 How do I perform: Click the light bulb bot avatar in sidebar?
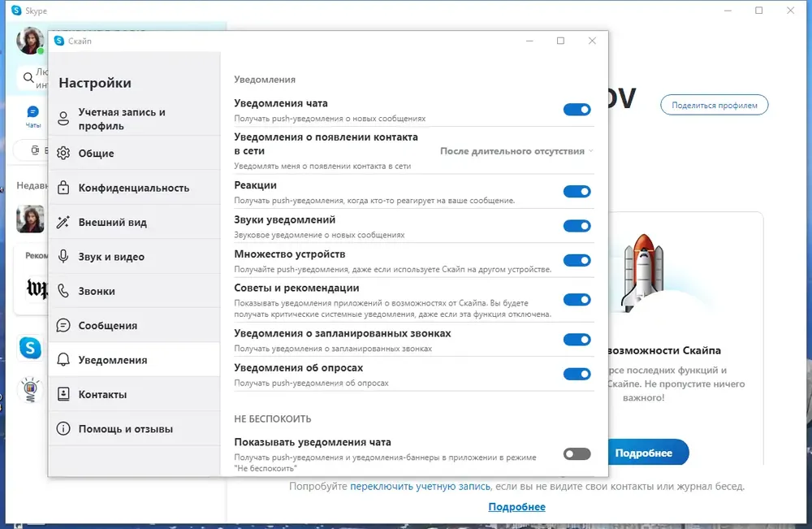[x=30, y=389]
